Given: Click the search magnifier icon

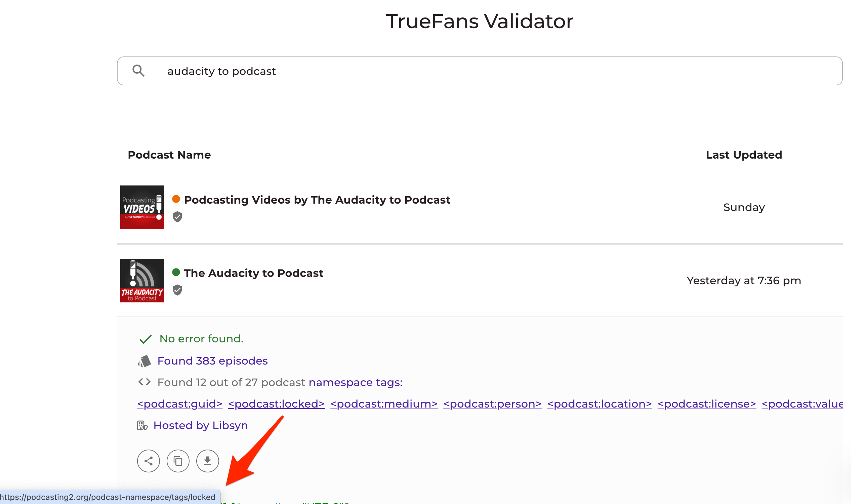Looking at the screenshot, I should pos(138,71).
